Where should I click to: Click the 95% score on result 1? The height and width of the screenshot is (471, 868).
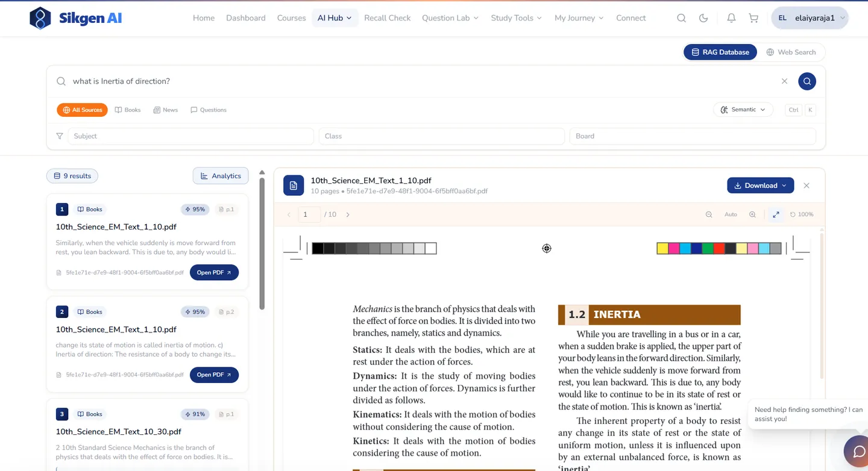195,210
